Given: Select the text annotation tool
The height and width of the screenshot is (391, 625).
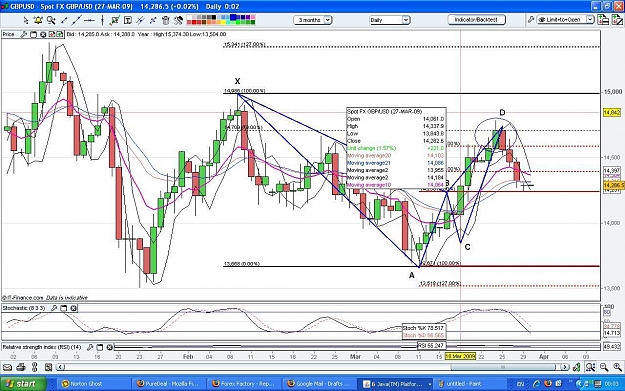Looking at the screenshot, I should pyautogui.click(x=128, y=20).
